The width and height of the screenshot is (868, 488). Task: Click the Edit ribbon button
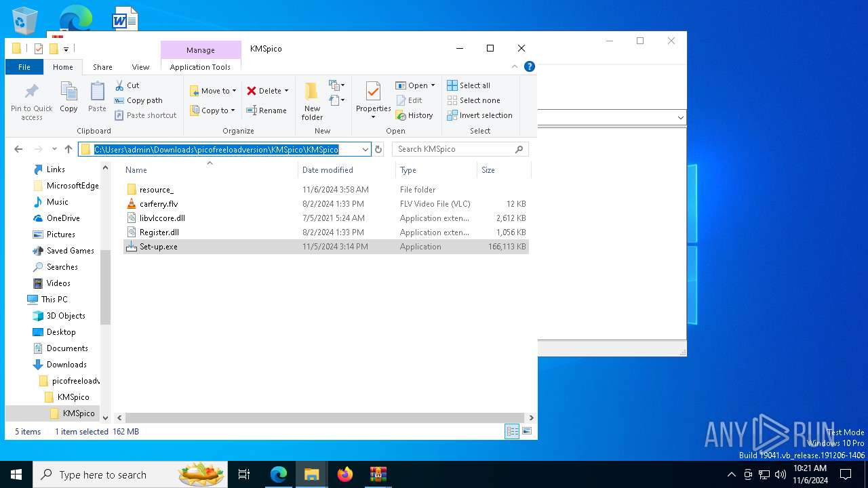409,100
